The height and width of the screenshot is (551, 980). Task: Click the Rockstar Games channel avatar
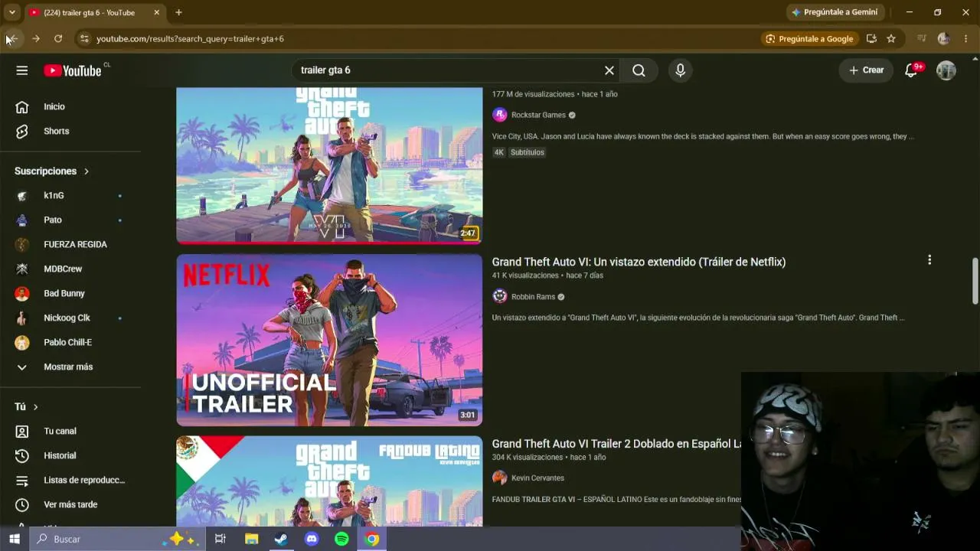[x=500, y=115]
